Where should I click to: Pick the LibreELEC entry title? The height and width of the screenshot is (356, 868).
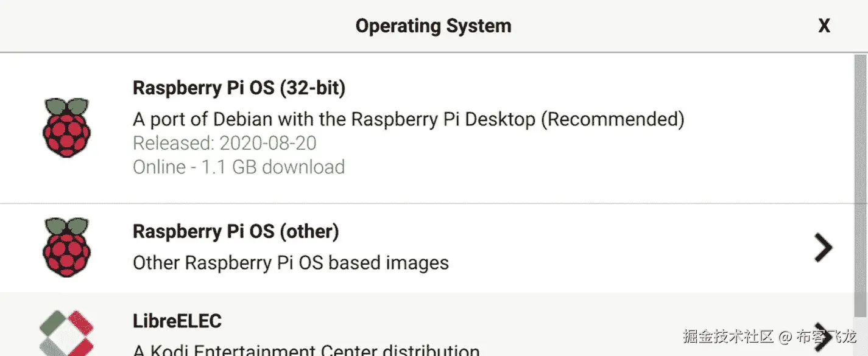click(177, 321)
